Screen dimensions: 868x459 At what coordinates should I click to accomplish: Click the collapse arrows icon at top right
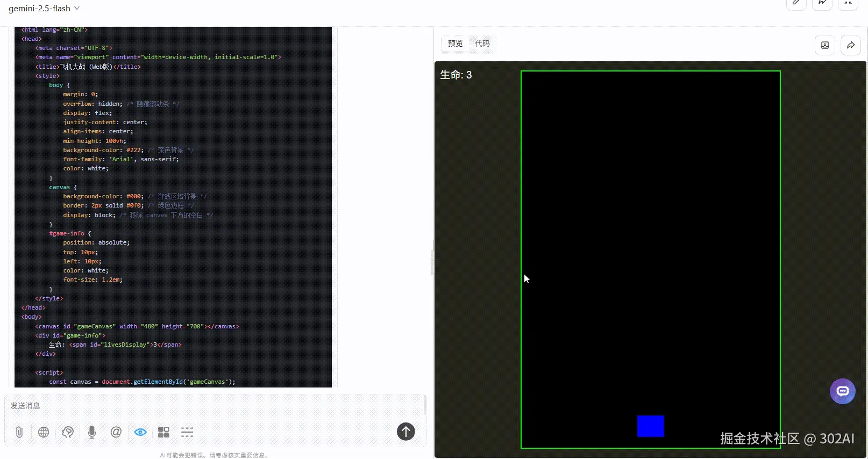[848, 3]
